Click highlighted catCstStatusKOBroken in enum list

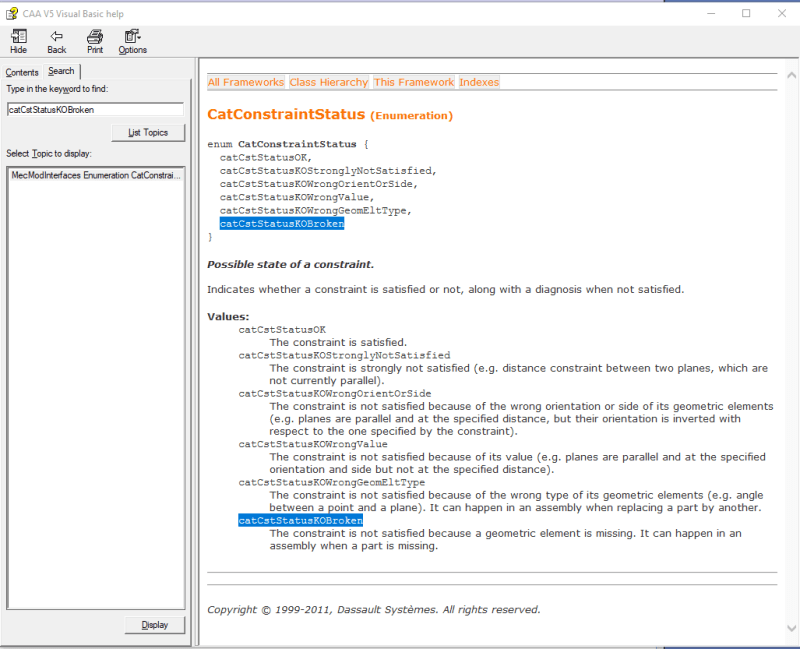coord(282,223)
